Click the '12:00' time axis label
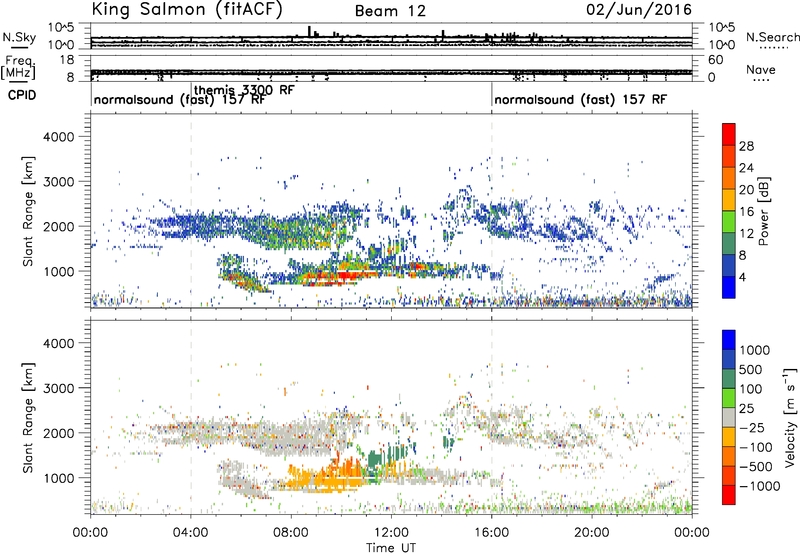This screenshot has height=554, width=800. point(391,533)
